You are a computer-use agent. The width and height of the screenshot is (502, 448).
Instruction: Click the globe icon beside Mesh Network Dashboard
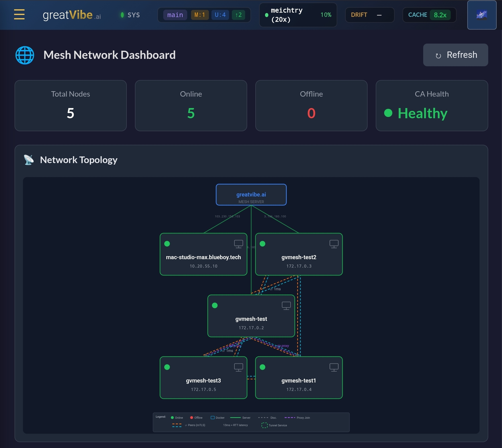[25, 55]
